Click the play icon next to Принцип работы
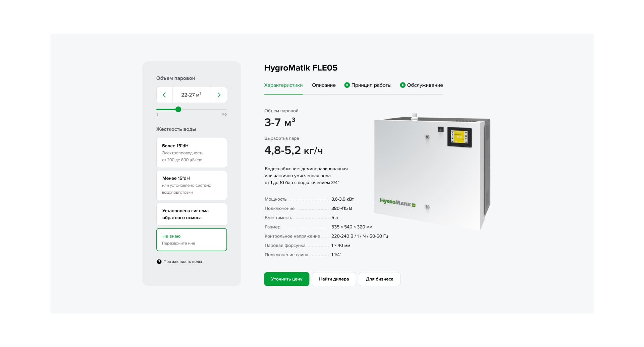Screen dimensions: 644x347 347,85
